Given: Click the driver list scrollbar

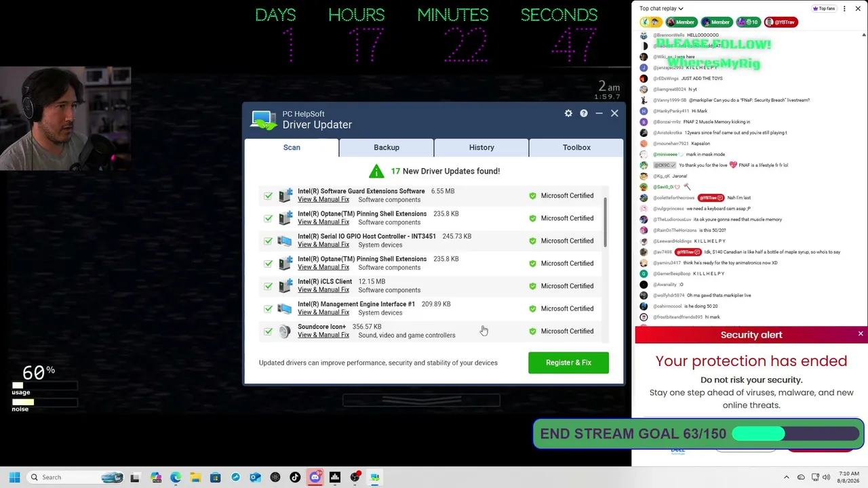Looking at the screenshot, I should coord(605,223).
